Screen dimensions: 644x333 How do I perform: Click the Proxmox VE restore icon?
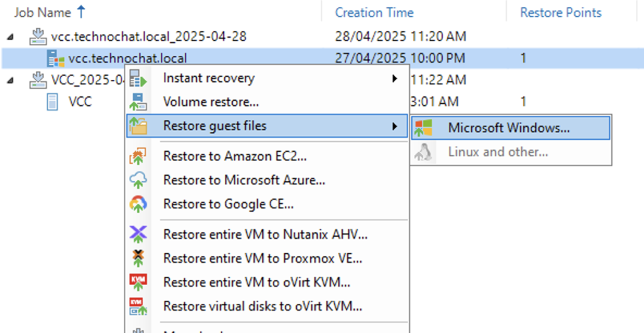138,258
